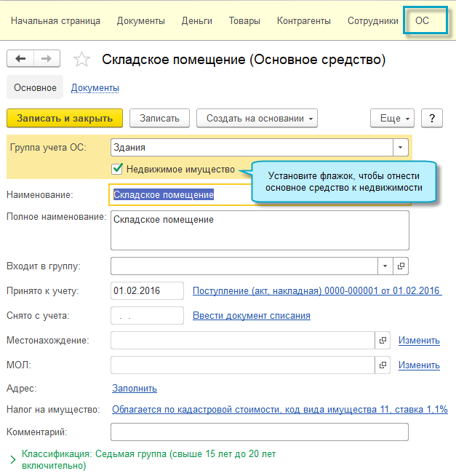
Task: Click Изменить next to Местонахождение
Action: coord(419,341)
